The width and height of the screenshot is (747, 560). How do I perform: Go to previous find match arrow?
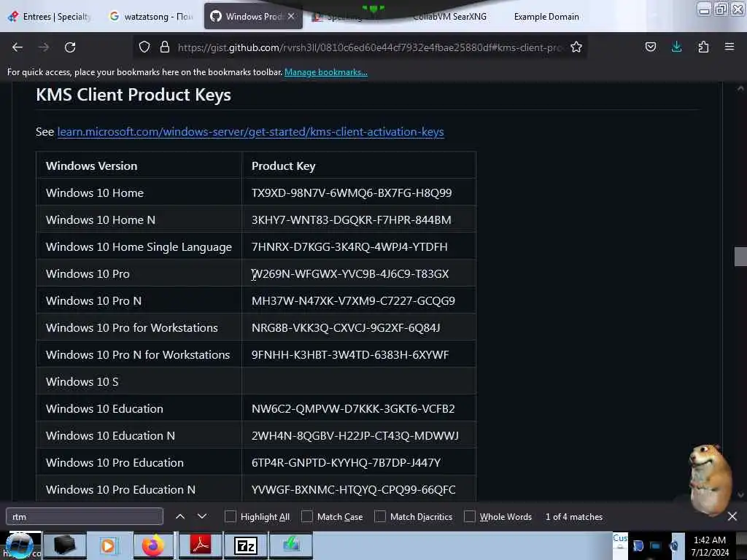(180, 516)
